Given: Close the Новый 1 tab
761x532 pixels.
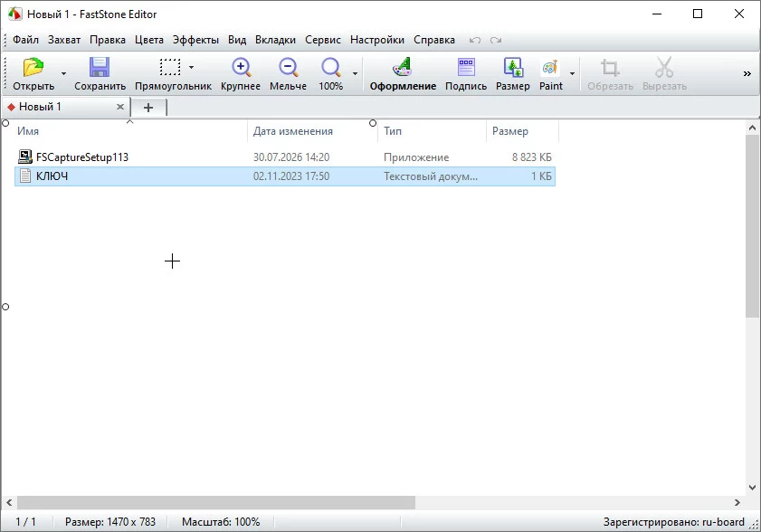Looking at the screenshot, I should click(x=119, y=107).
